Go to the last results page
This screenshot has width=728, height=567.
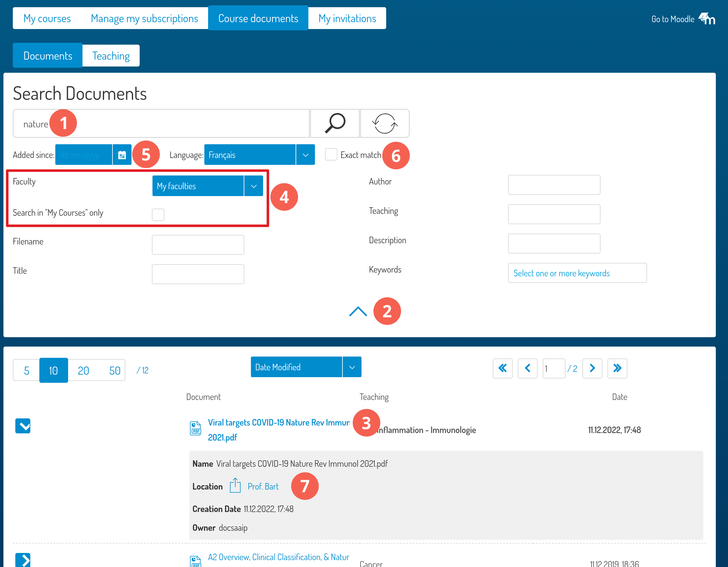[617, 368]
